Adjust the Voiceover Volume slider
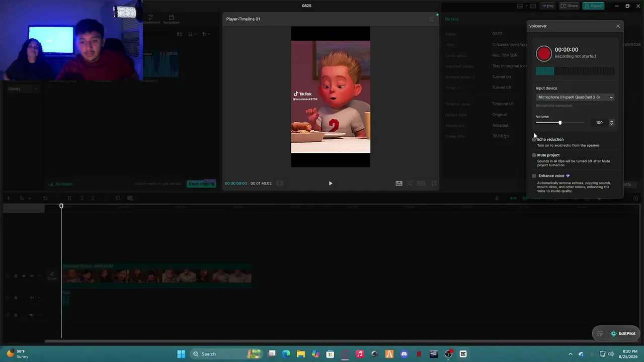The width and height of the screenshot is (644, 362). tap(560, 123)
